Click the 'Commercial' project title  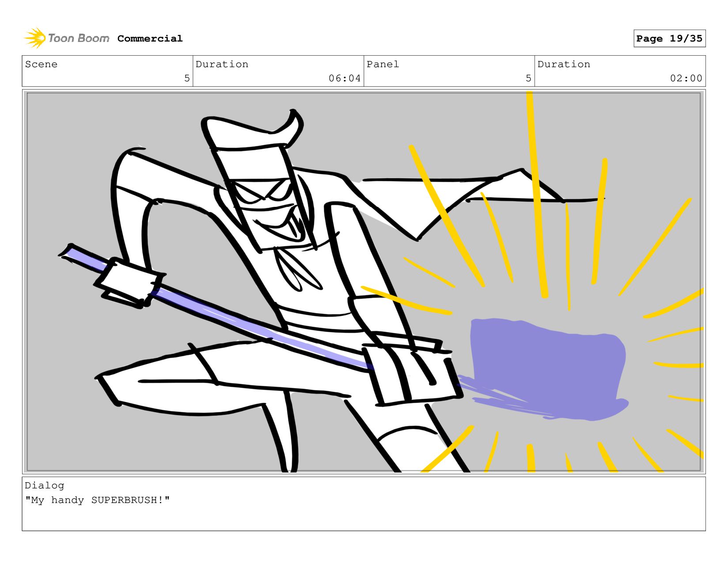point(150,38)
